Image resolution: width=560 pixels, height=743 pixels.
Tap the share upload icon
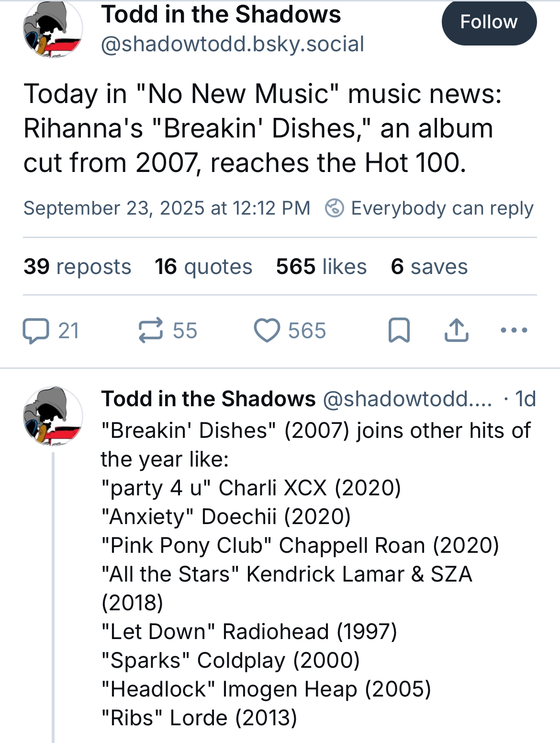click(x=457, y=330)
